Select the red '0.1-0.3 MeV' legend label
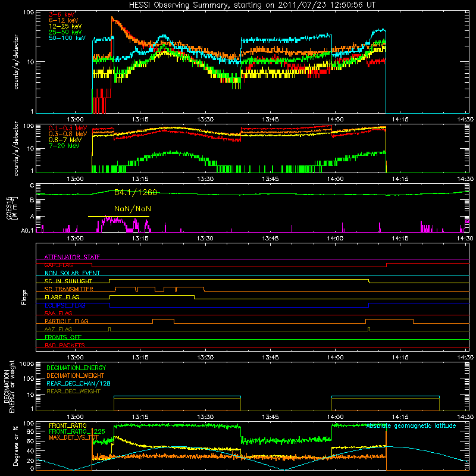The image size is (476, 476). click(68, 128)
